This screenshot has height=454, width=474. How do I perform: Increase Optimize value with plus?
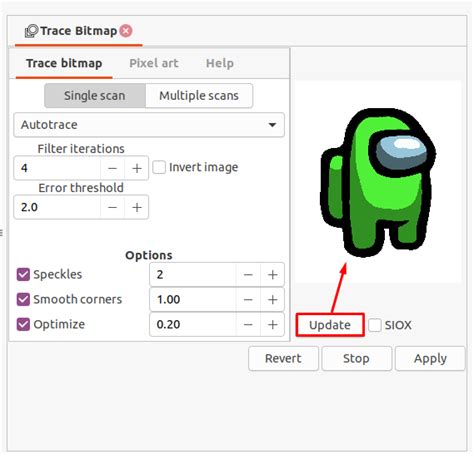coord(272,324)
